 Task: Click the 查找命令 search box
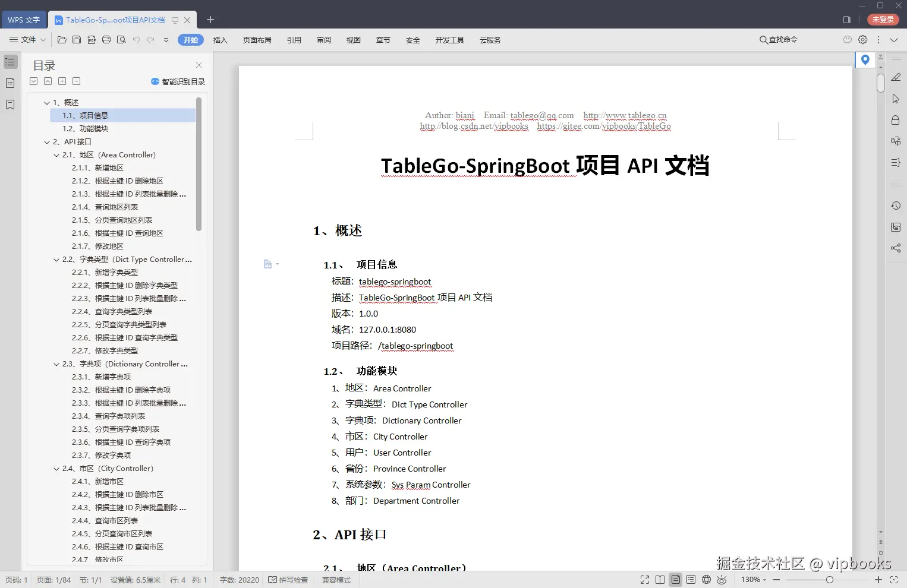click(x=779, y=40)
